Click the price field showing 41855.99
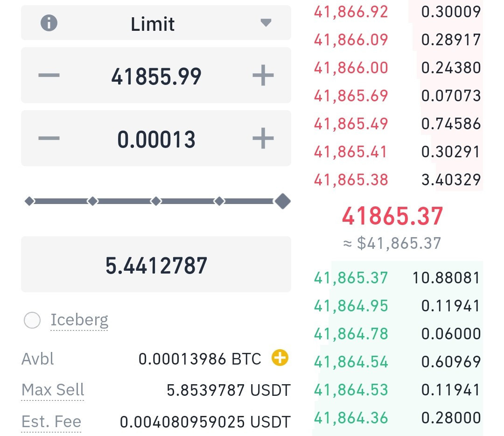The width and height of the screenshot is (504, 436). coord(156,76)
